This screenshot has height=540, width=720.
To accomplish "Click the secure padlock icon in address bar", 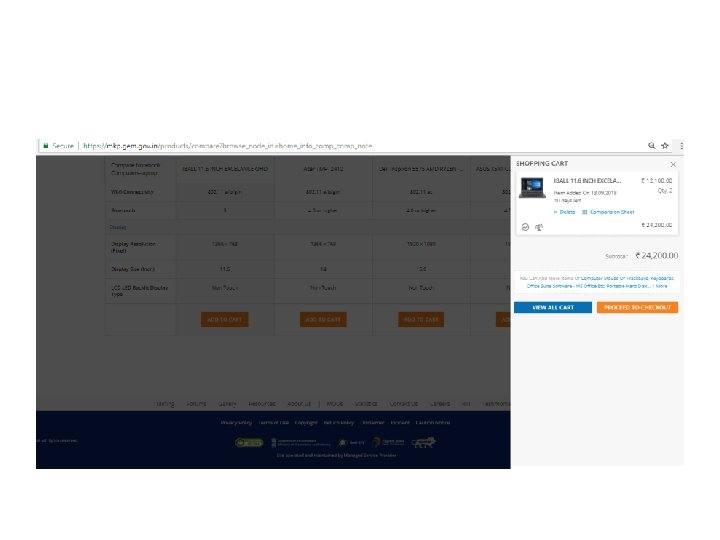I will point(45,146).
